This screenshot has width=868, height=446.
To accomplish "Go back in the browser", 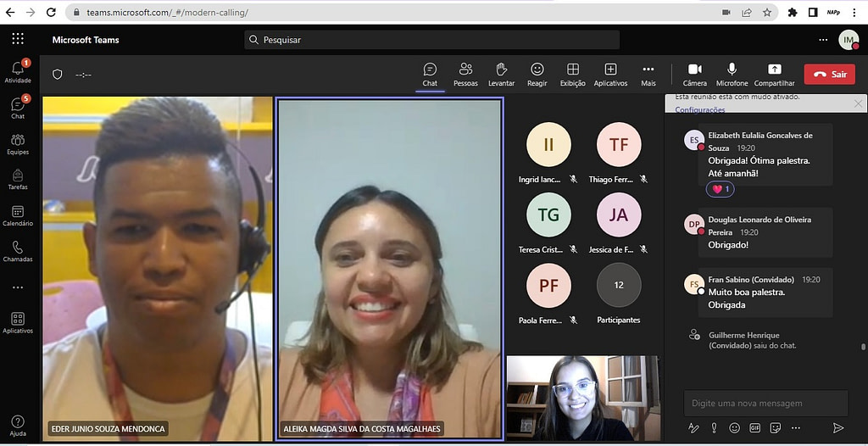I will [x=10, y=12].
